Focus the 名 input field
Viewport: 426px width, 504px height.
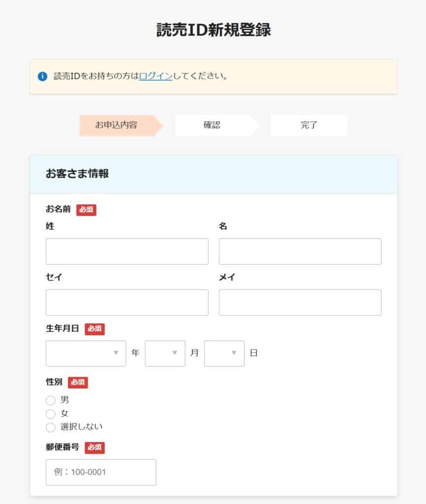click(x=300, y=252)
